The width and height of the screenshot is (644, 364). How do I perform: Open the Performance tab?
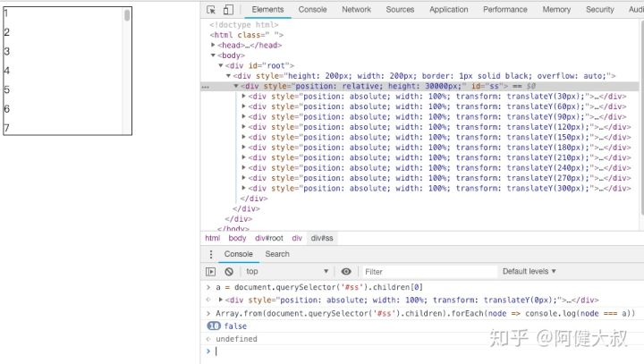tap(504, 10)
